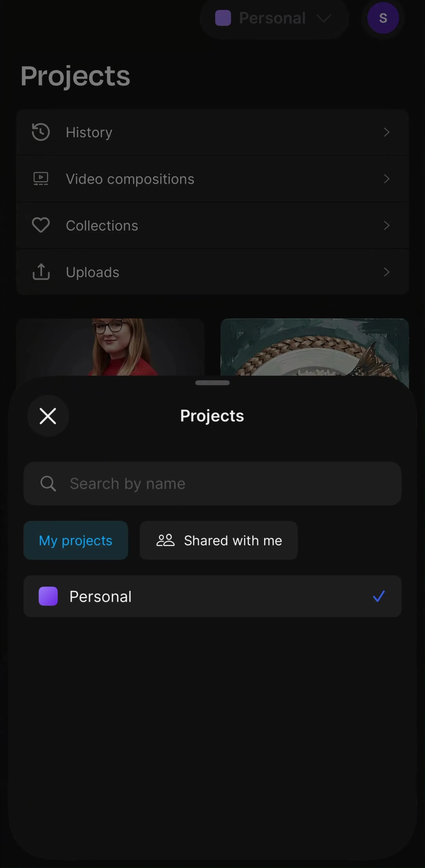Click the search magnifier icon
Screen dimensions: 425x868
(48, 484)
